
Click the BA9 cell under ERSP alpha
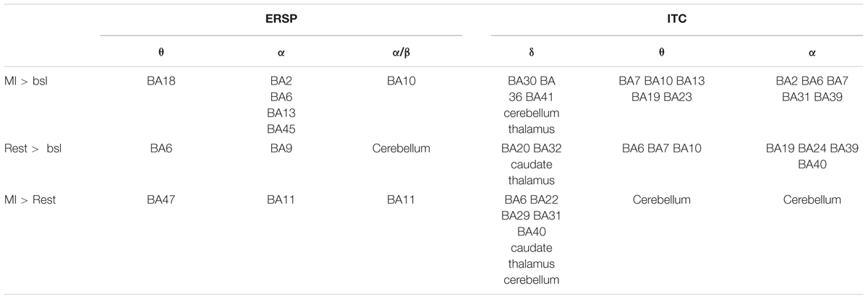pyautogui.click(x=281, y=148)
